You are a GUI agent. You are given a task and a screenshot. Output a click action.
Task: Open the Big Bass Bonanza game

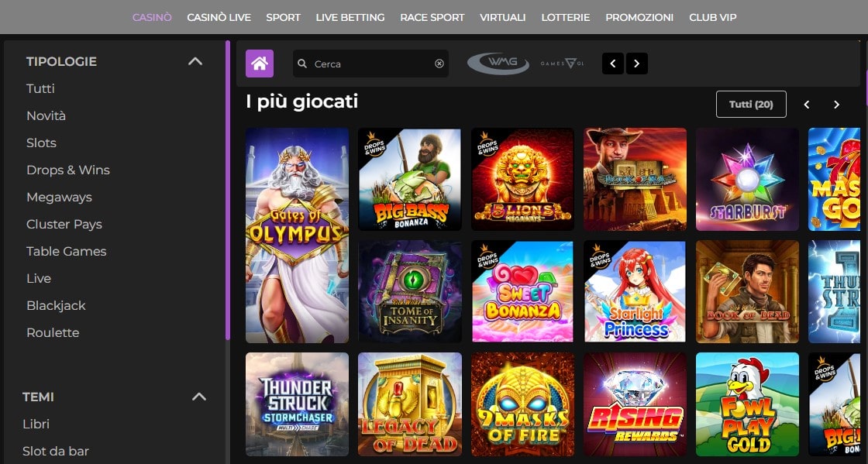(410, 179)
